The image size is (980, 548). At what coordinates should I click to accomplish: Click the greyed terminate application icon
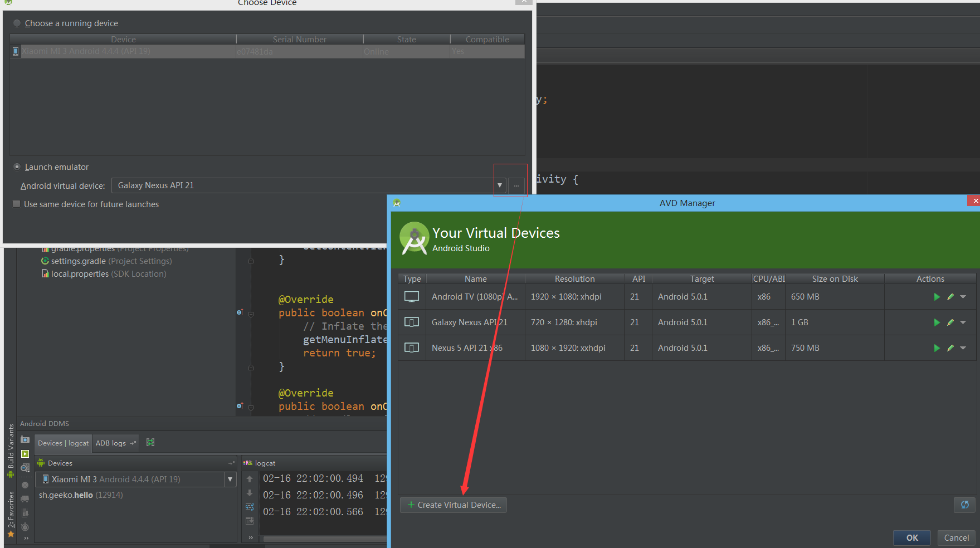25,485
